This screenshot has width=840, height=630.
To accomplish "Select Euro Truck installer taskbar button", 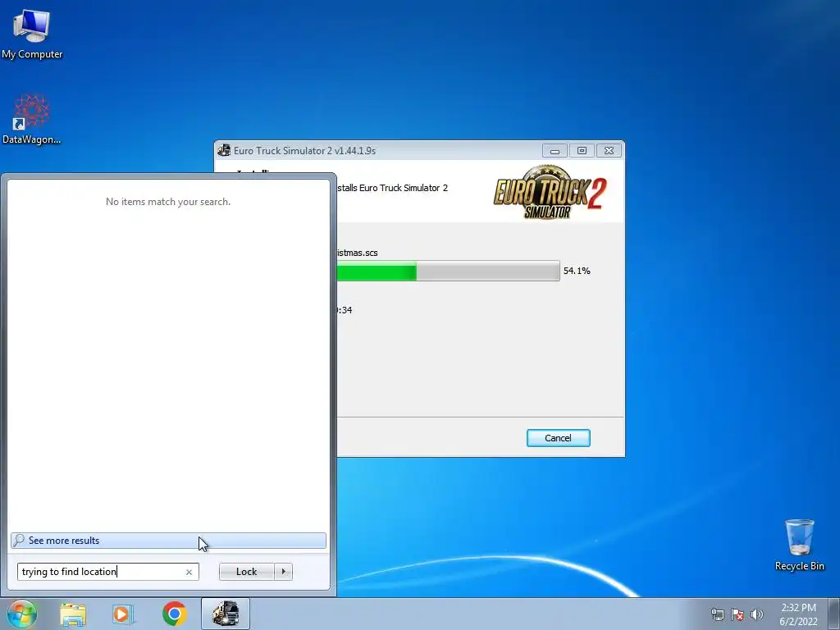I will (226, 614).
